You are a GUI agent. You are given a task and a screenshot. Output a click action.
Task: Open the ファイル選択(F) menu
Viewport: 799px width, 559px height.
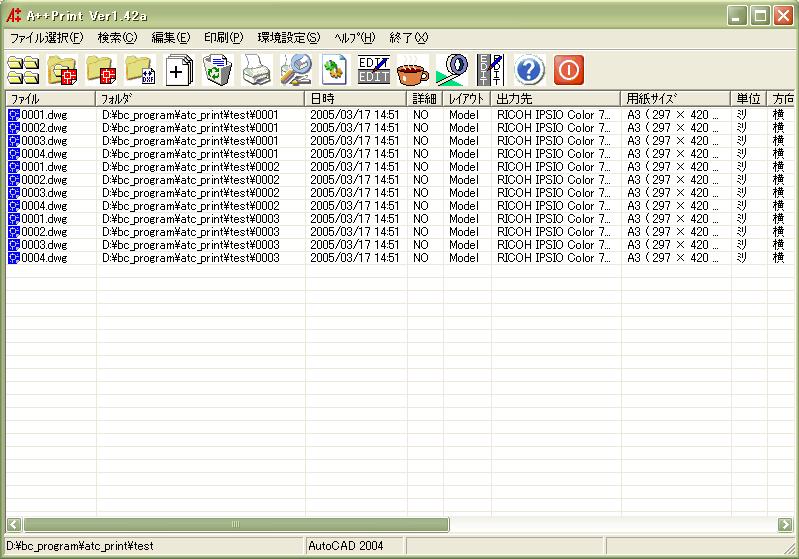tap(46, 38)
